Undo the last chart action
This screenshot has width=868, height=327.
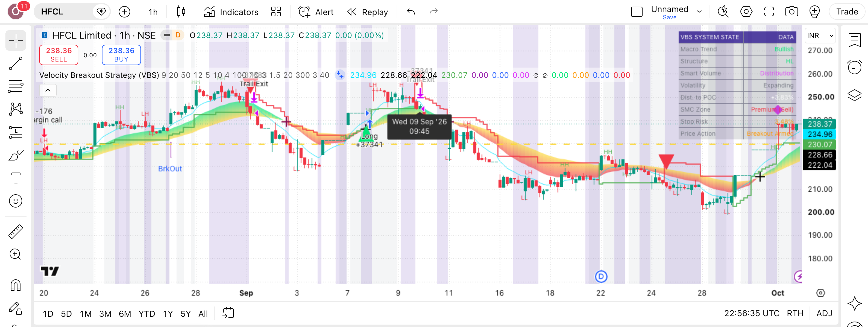coord(411,12)
